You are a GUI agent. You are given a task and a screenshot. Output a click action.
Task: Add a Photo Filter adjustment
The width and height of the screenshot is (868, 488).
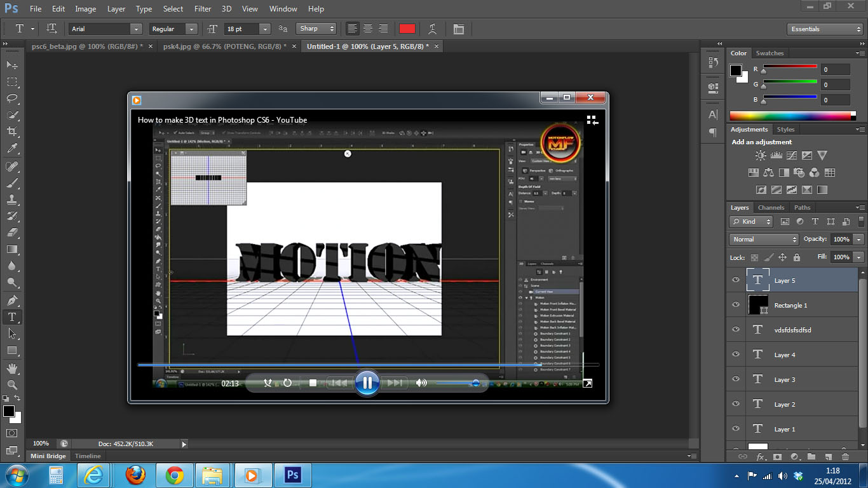tap(799, 172)
